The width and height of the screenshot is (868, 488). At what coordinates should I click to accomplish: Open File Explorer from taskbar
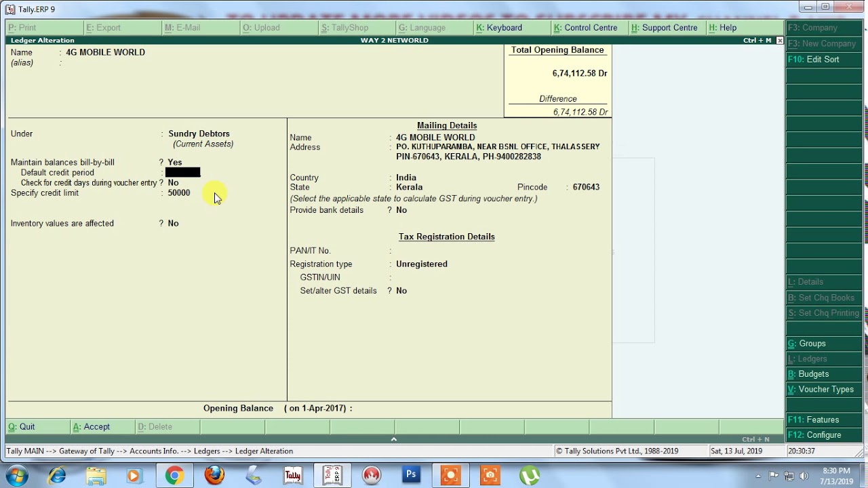pos(96,476)
